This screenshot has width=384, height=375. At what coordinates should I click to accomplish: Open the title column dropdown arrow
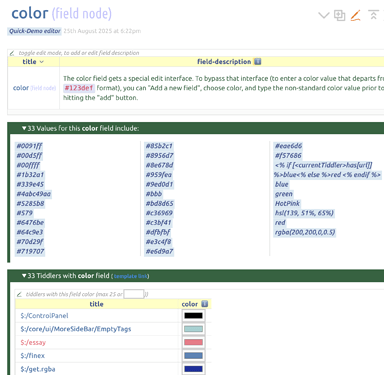42,62
